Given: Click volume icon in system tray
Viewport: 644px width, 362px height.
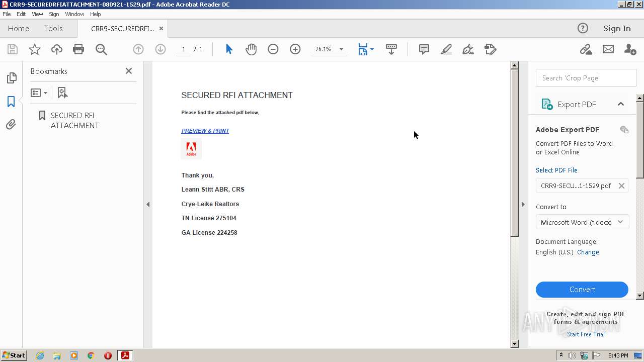Looking at the screenshot, I should point(572,355).
